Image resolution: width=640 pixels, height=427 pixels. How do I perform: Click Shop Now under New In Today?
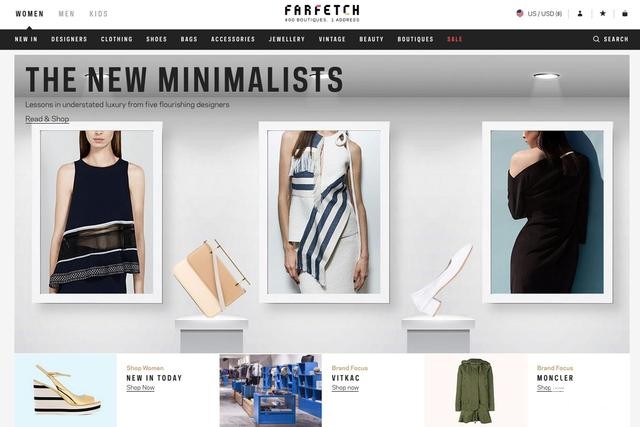[140, 387]
